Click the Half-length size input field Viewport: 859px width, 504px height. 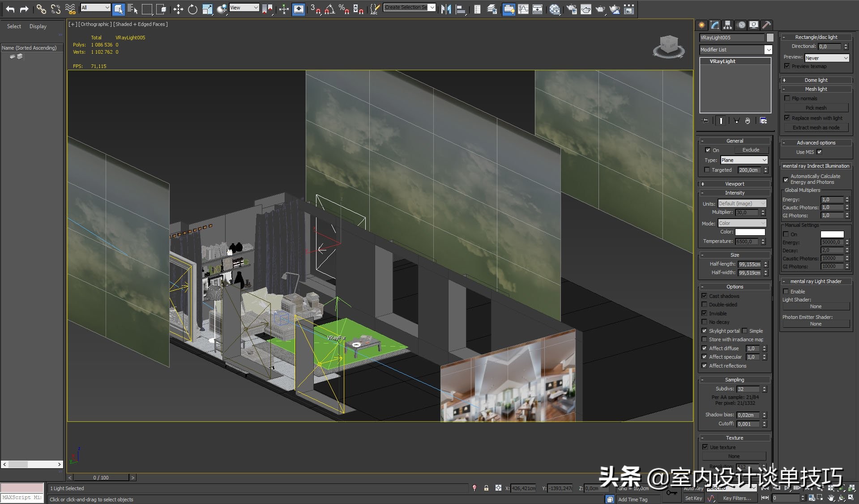[749, 264]
